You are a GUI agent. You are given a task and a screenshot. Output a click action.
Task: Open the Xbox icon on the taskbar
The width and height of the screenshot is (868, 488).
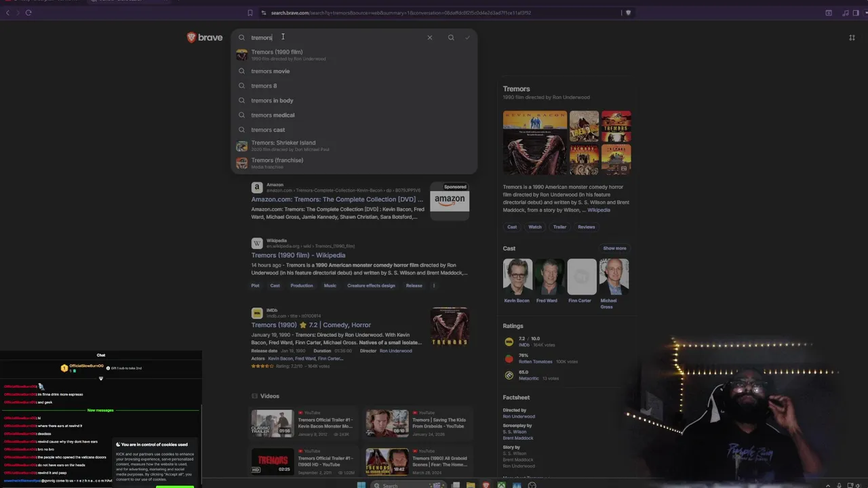(501, 485)
